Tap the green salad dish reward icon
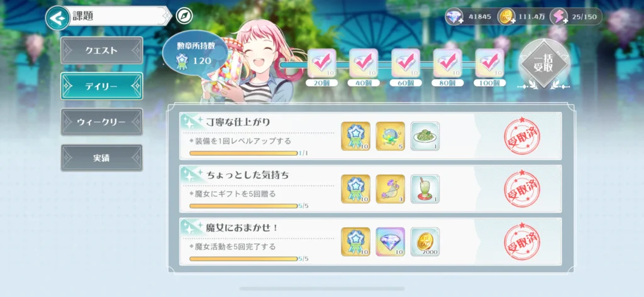Image resolution: width=644 pixels, height=297 pixels. click(x=425, y=136)
